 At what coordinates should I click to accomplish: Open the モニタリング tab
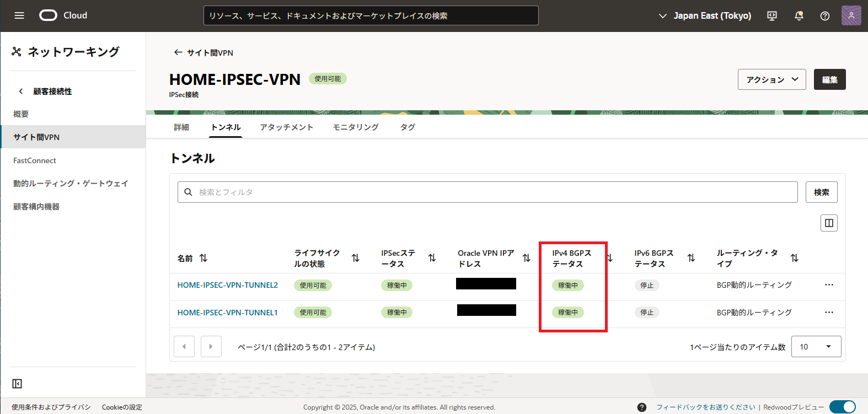pyautogui.click(x=356, y=127)
